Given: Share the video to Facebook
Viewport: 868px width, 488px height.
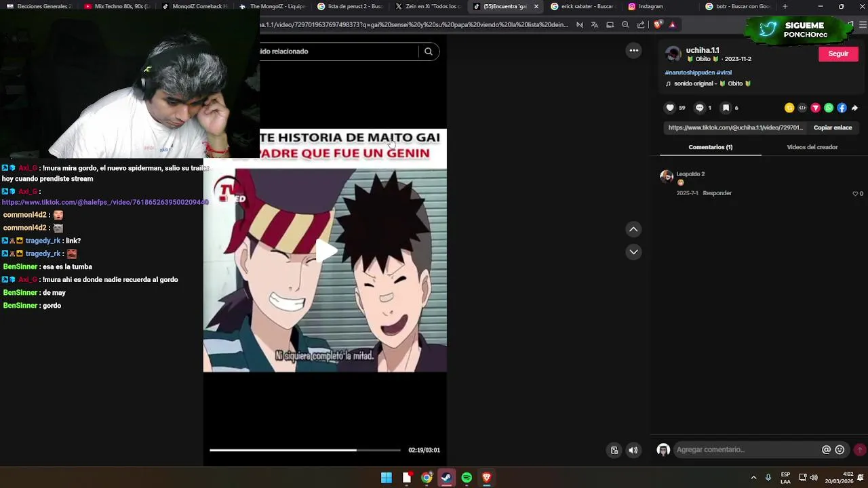Looking at the screenshot, I should [842, 108].
